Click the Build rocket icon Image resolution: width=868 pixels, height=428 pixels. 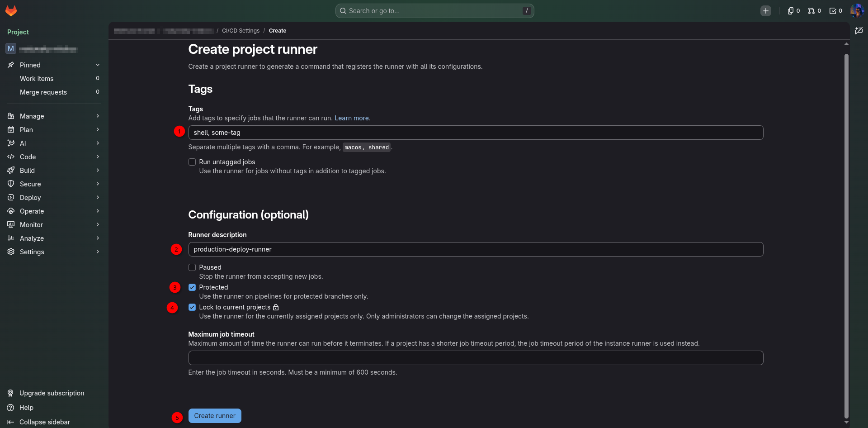point(11,171)
